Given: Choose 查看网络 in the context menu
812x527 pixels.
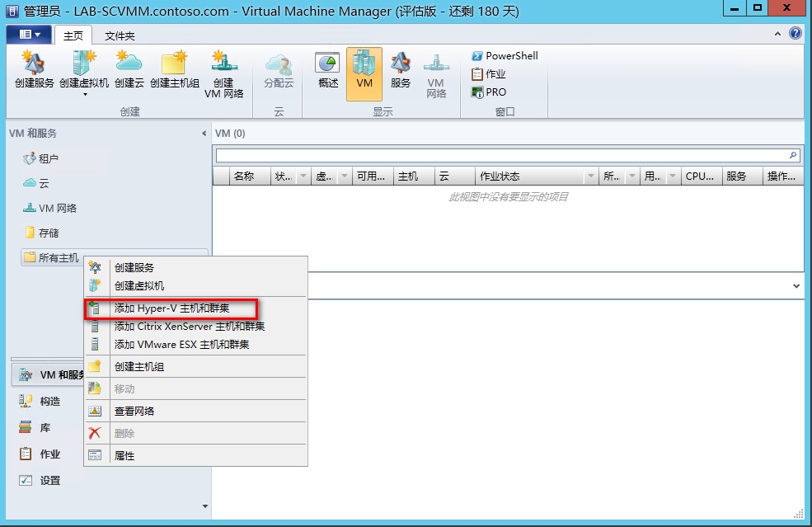Looking at the screenshot, I should coord(195,411).
